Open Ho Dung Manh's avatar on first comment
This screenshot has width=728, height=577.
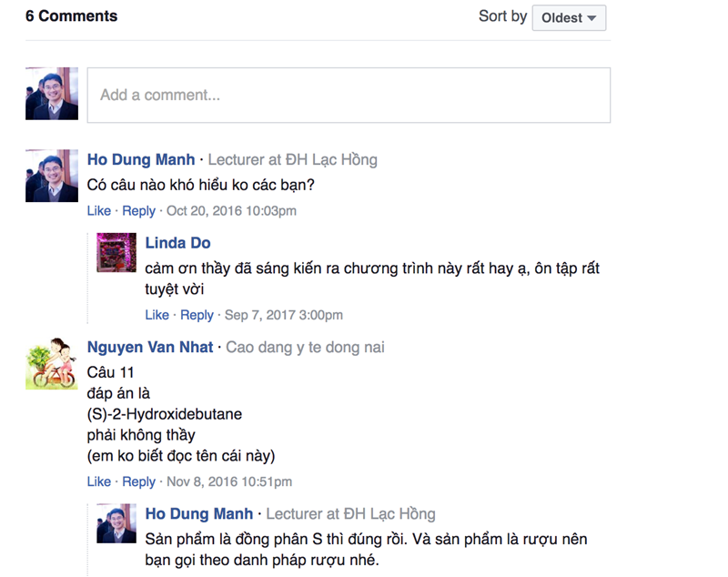(x=52, y=176)
